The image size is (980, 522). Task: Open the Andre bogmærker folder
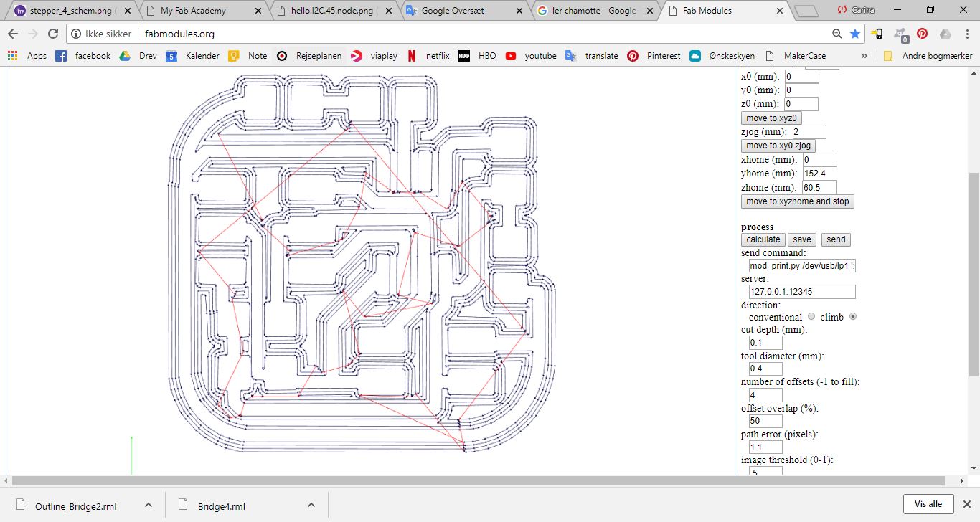[x=928, y=56]
